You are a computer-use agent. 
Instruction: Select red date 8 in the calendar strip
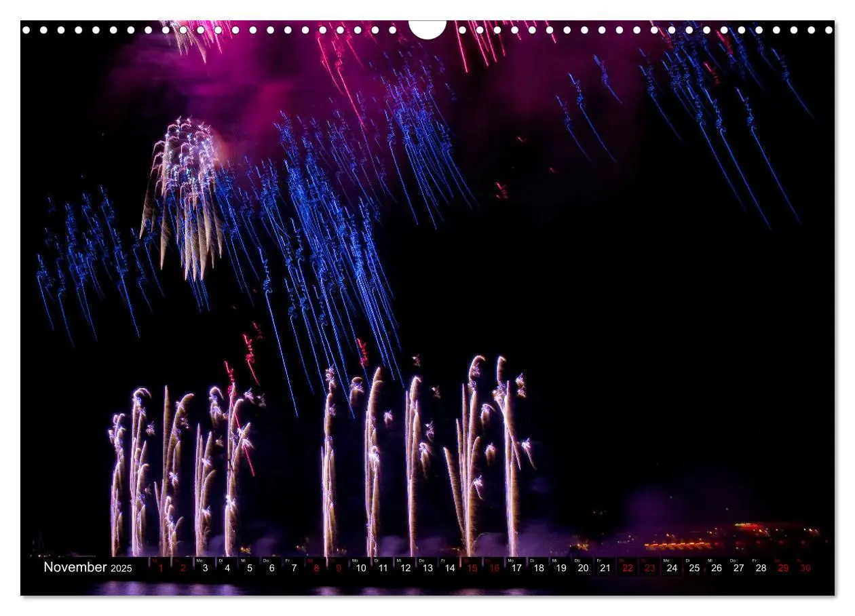(x=316, y=568)
